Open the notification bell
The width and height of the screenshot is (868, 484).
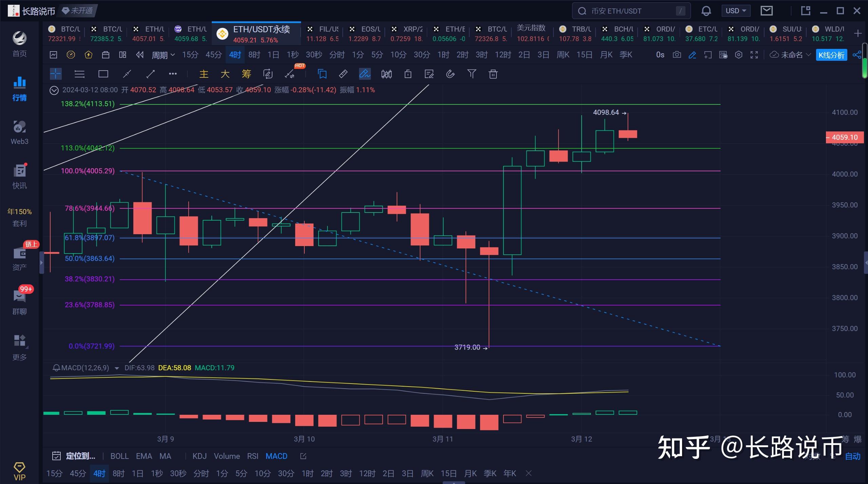click(x=706, y=11)
